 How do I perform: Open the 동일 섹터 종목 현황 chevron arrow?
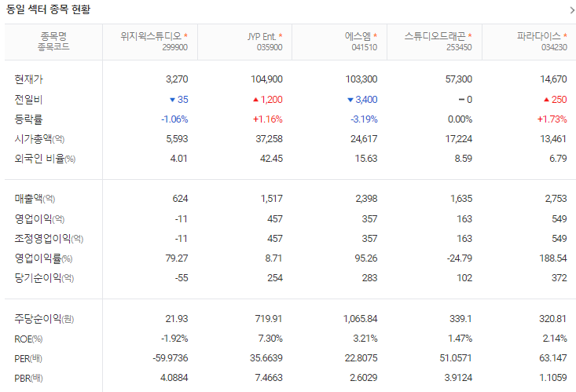coord(572,10)
